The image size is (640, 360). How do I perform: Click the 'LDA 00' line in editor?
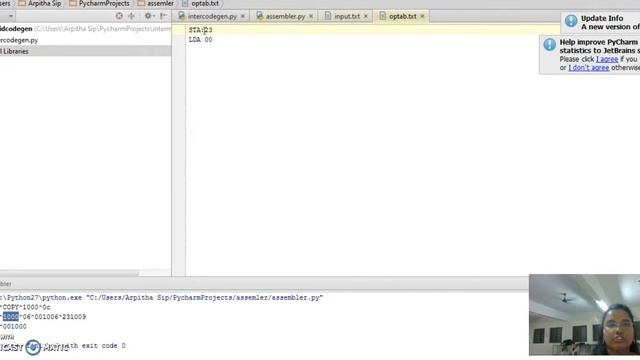[200, 40]
